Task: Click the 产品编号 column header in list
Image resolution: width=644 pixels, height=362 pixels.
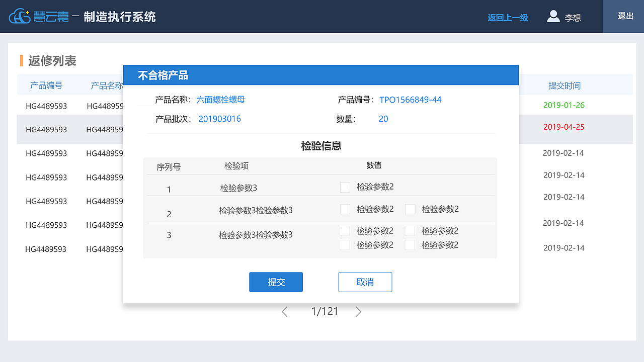Action: coord(46,85)
